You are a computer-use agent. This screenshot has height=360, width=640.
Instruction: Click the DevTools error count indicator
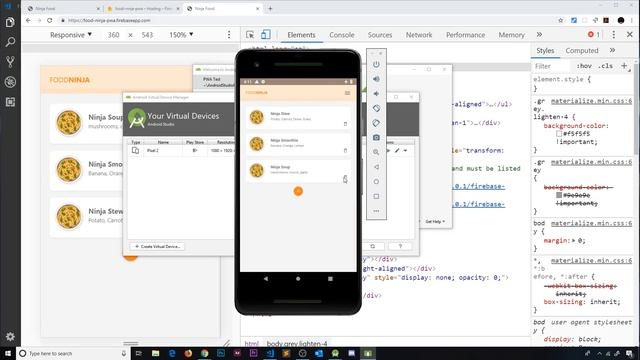coord(593,35)
